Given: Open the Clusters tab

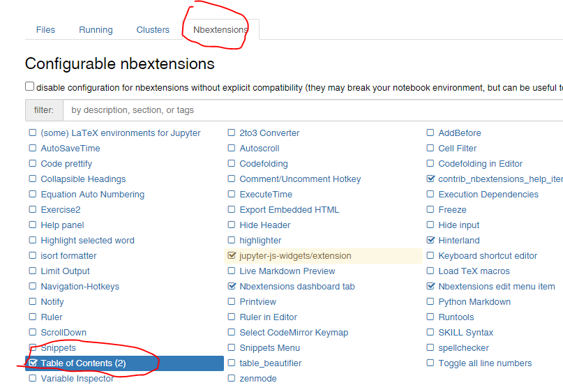Looking at the screenshot, I should 153,30.
